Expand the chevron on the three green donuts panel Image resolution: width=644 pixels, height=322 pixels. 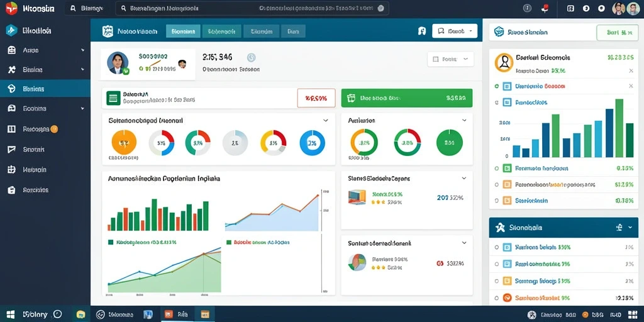coord(464,121)
